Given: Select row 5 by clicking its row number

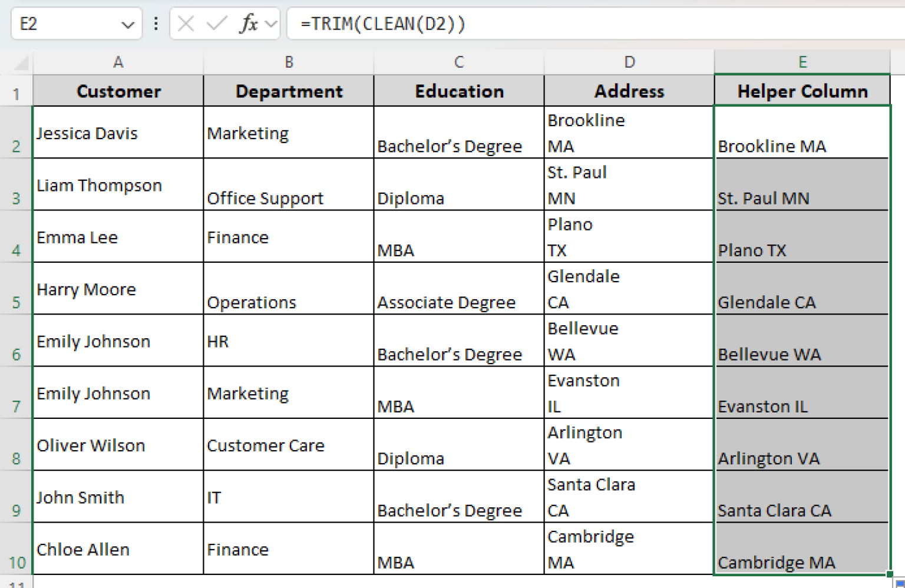Looking at the screenshot, I should (16, 289).
